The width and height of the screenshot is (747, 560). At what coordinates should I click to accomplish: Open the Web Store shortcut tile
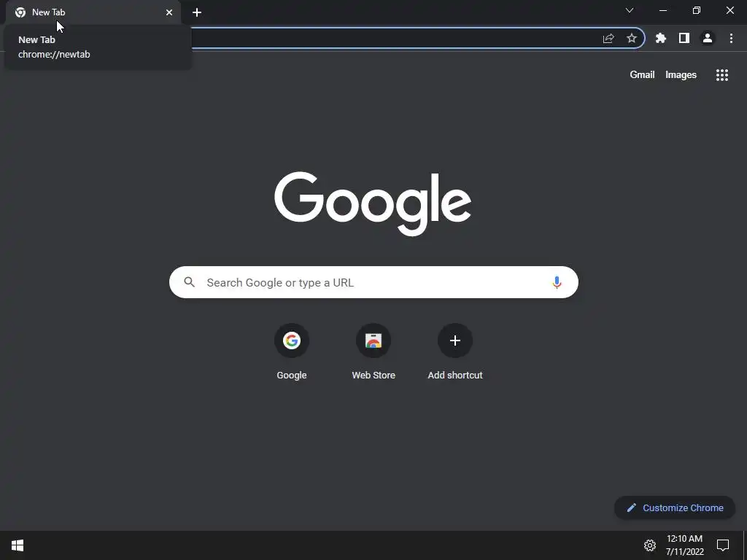click(x=373, y=352)
